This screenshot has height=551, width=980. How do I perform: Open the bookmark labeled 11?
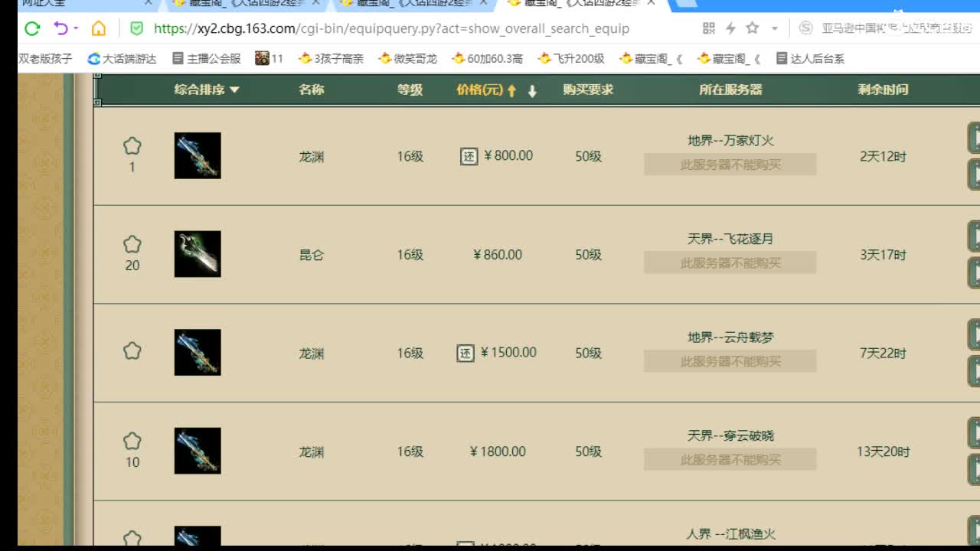pos(269,58)
